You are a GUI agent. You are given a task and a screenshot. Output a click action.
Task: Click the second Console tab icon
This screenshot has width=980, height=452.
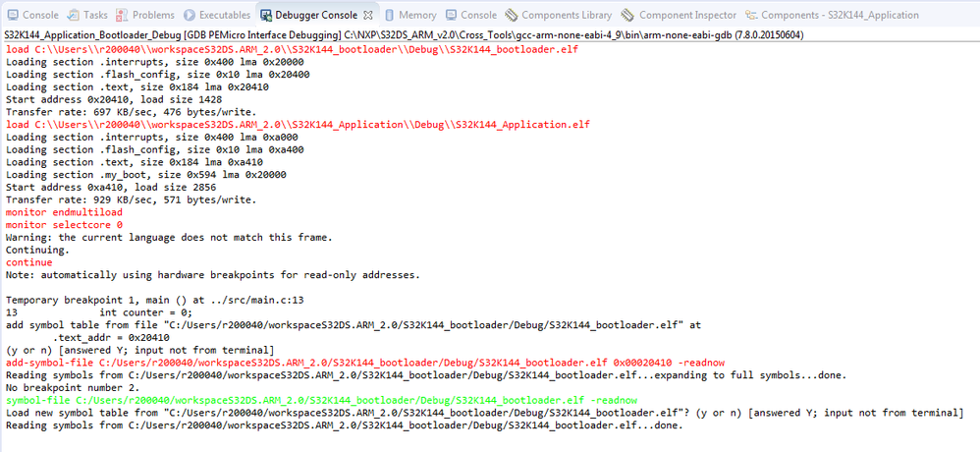point(452,15)
